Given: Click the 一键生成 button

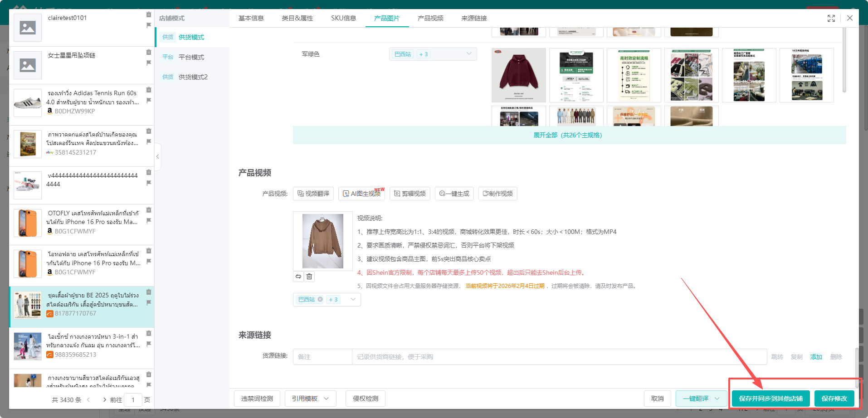Looking at the screenshot, I should (454, 194).
